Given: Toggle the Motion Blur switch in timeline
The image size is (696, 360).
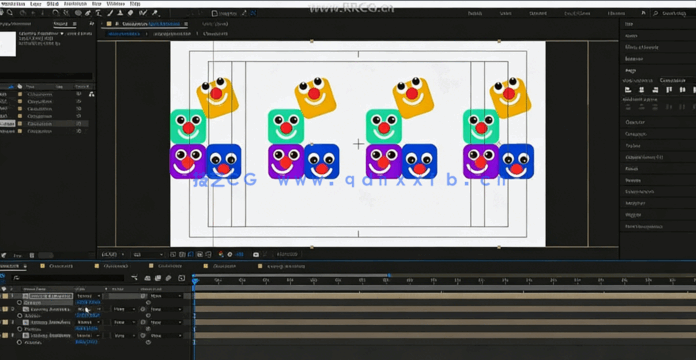Looking at the screenshot, I should [168, 278].
